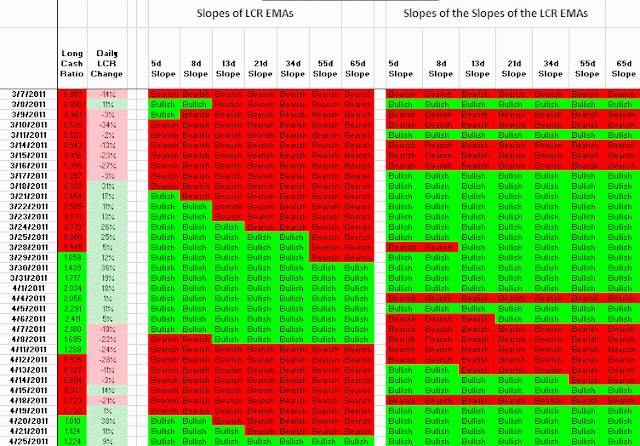Select the Daily LCR Change column header
This screenshot has height=446, width=640.
(107, 64)
